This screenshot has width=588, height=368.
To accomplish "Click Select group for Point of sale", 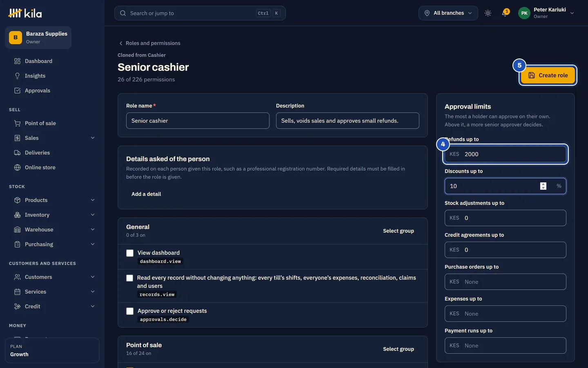I will click(399, 349).
